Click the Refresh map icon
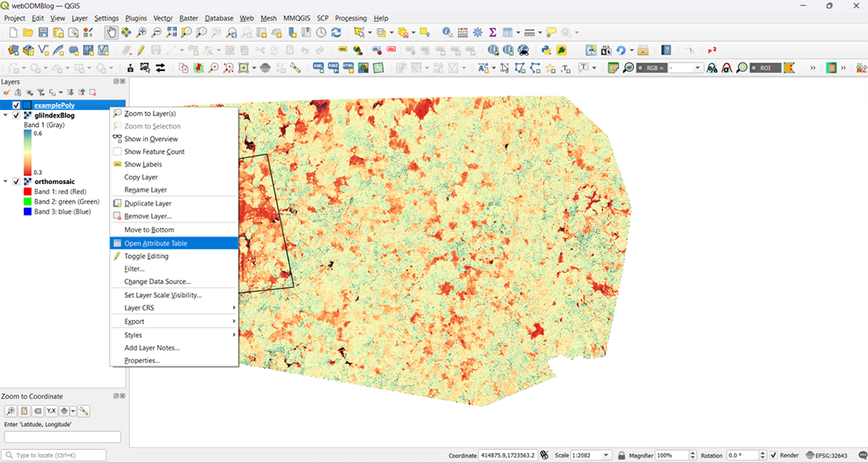The image size is (868, 463). coord(336,32)
